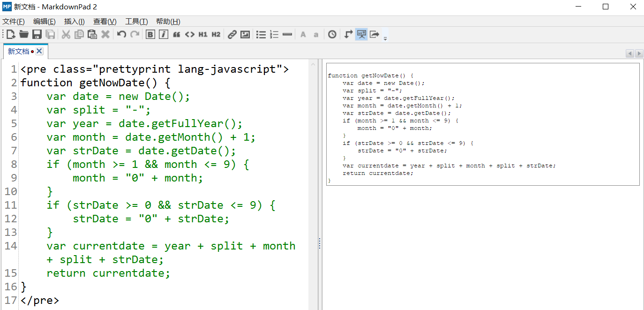Insert a horizontal rule

pos(288,34)
